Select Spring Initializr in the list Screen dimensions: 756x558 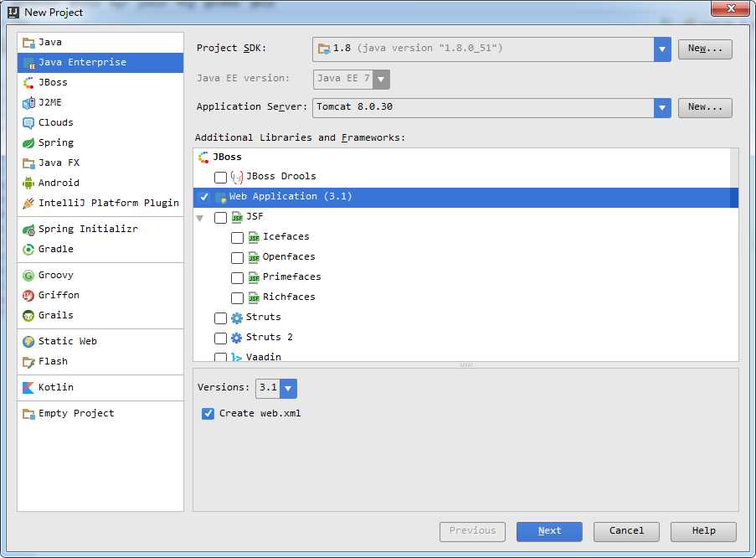[100, 230]
